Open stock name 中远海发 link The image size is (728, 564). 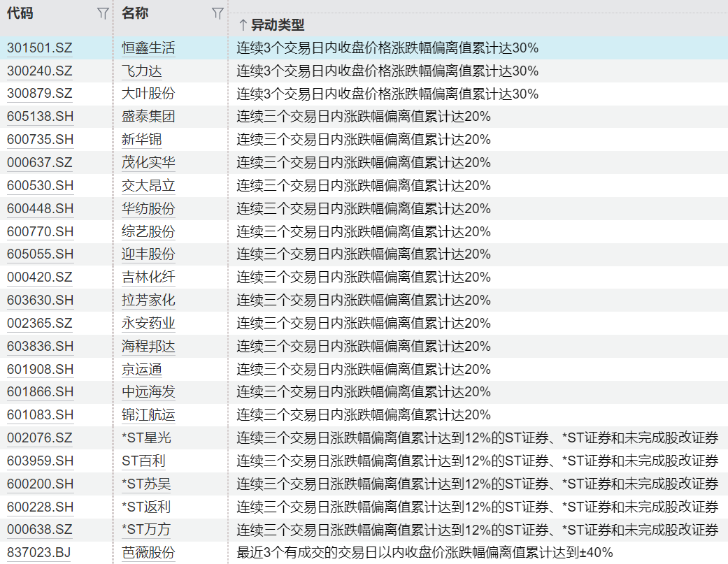(x=148, y=392)
